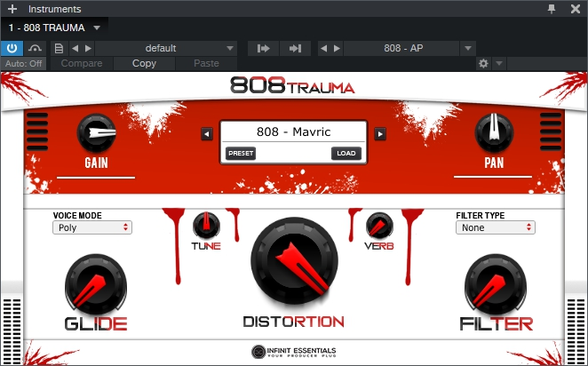Click the 808 - Mavric preset display

coord(294,131)
